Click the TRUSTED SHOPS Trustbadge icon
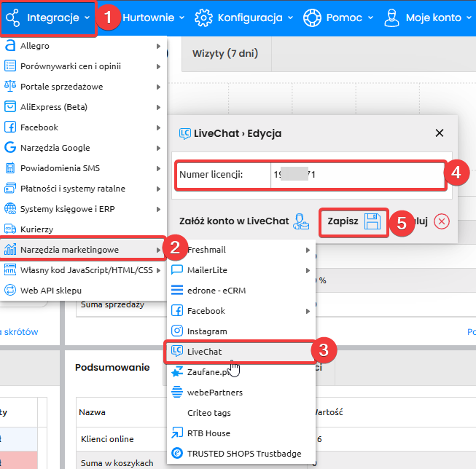The width and height of the screenshot is (476, 469). pyautogui.click(x=176, y=454)
